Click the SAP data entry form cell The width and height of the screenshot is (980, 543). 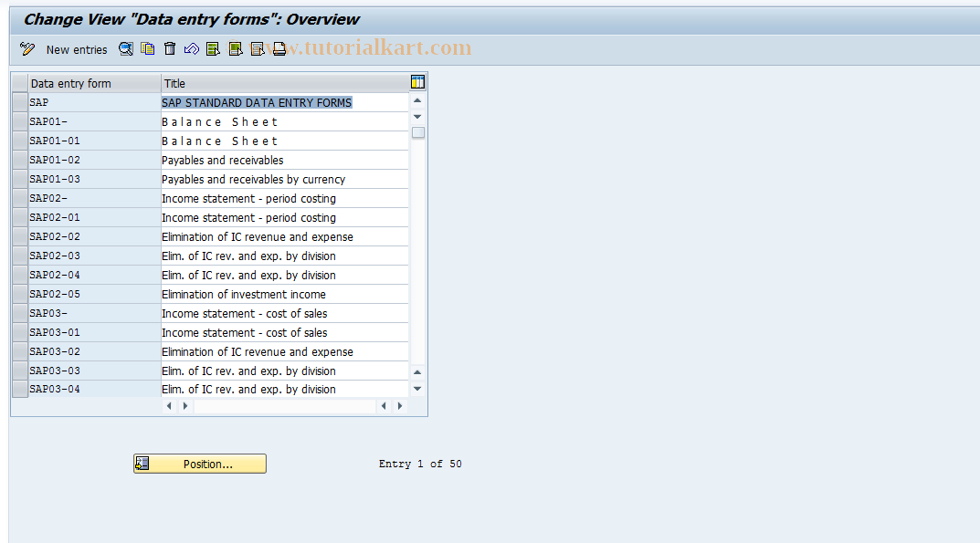94,102
